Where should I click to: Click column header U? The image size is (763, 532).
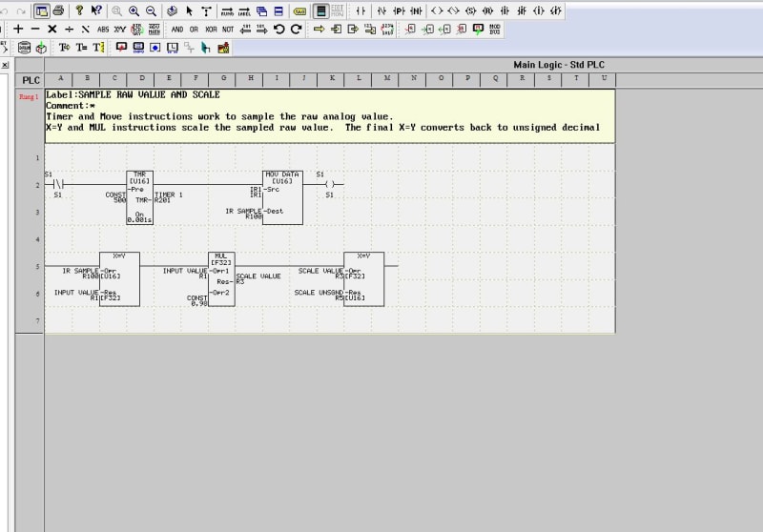pyautogui.click(x=604, y=78)
